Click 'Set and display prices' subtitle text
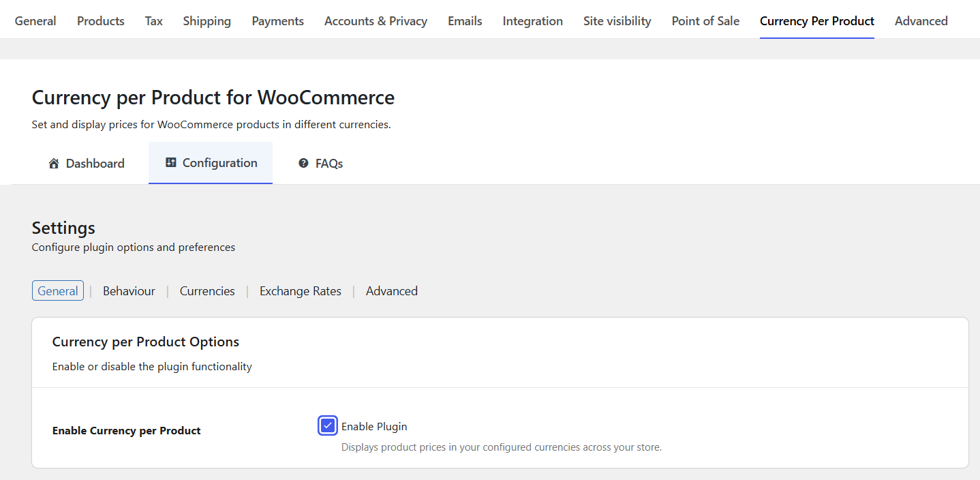 point(211,125)
